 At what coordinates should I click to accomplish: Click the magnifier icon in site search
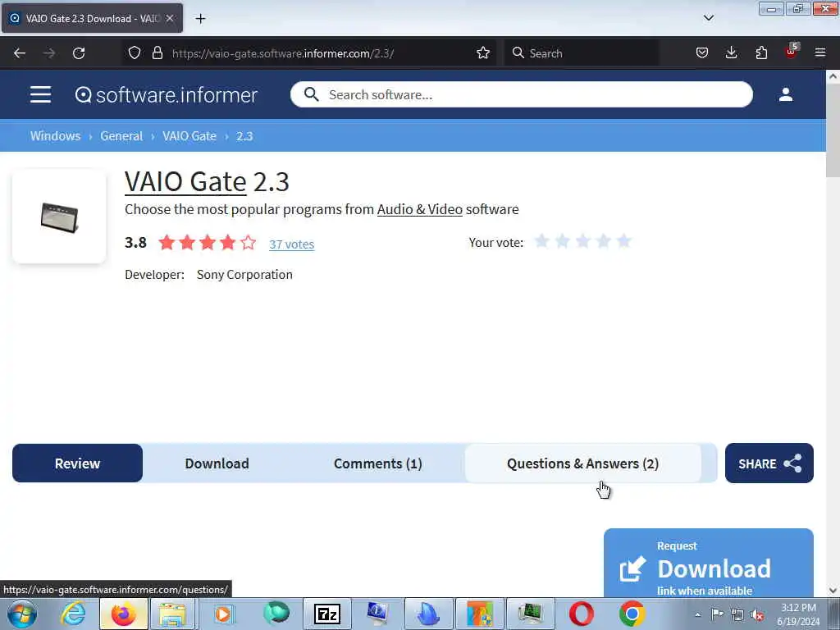coord(311,95)
